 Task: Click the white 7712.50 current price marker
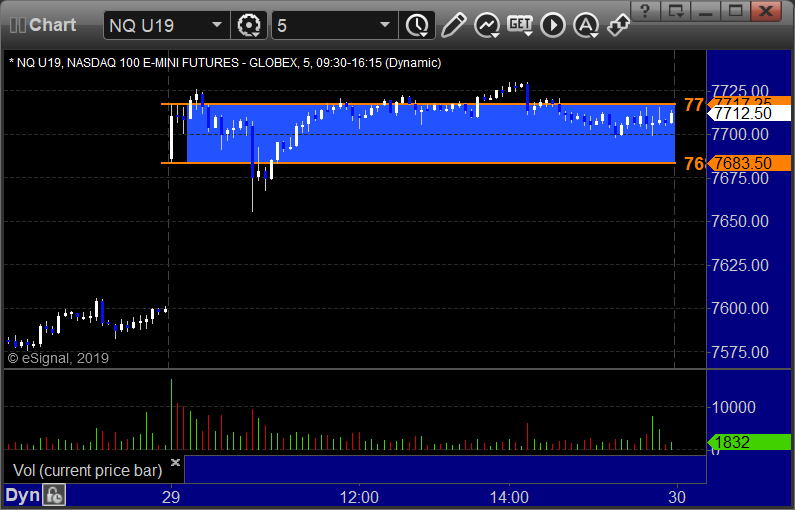pos(749,113)
